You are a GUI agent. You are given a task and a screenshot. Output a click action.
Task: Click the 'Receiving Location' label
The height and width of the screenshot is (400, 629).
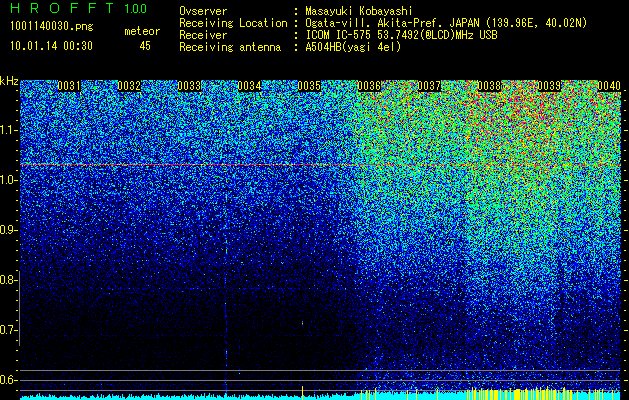tap(233, 23)
